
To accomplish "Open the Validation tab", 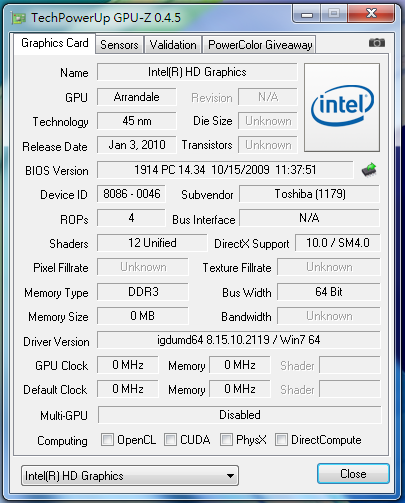I will (173, 45).
